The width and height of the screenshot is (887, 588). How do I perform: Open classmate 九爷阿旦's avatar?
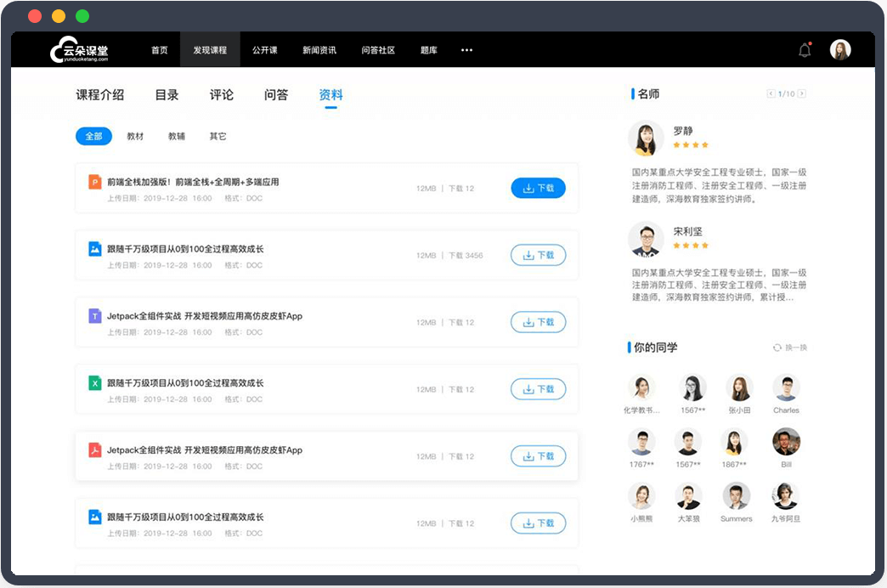coord(785,496)
